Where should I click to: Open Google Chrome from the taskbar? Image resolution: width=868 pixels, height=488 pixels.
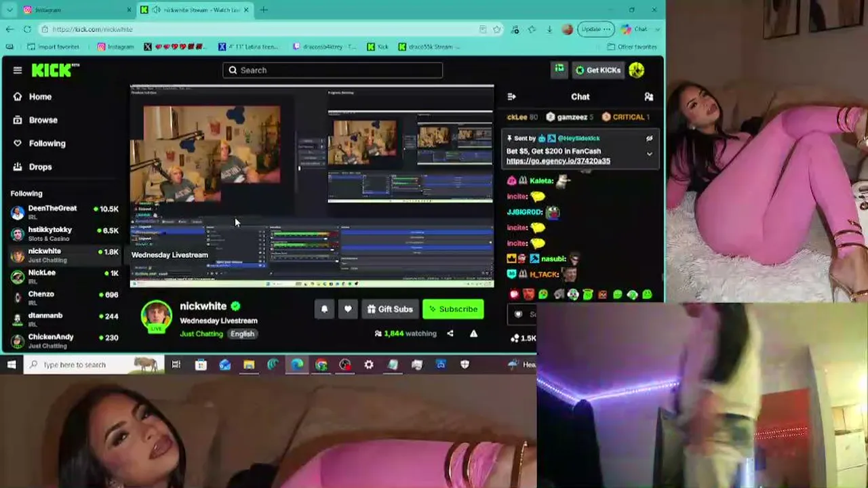pos(321,365)
